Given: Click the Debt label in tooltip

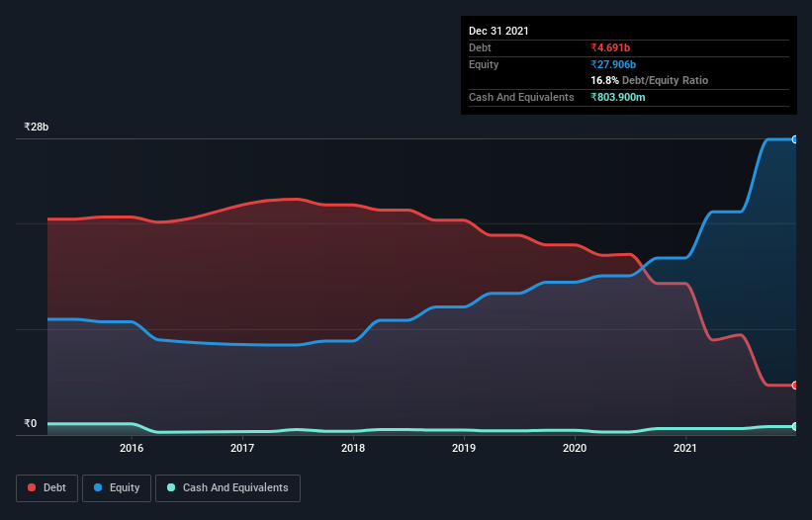Looking at the screenshot, I should click(480, 47).
